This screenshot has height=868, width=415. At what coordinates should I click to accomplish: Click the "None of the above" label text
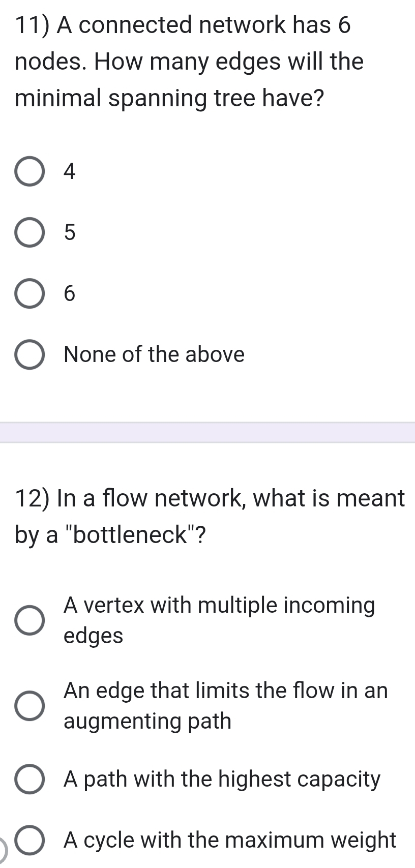click(x=153, y=354)
